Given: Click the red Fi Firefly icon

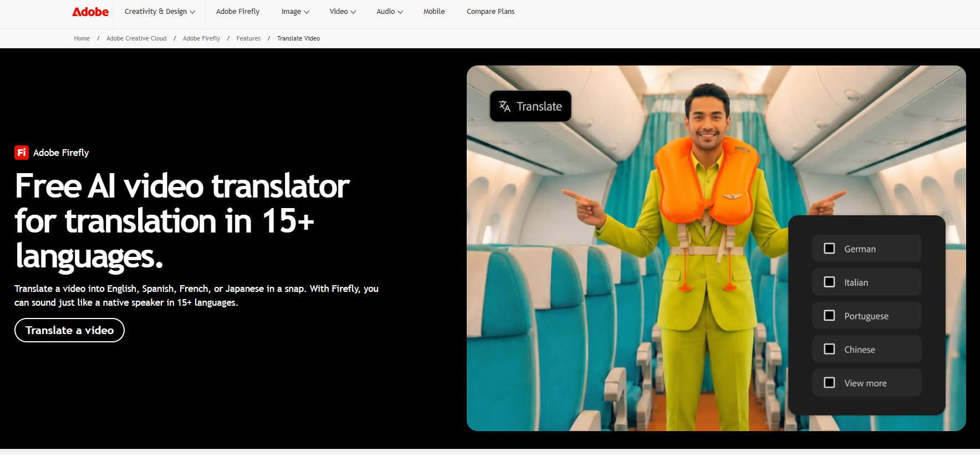Looking at the screenshot, I should (x=22, y=153).
